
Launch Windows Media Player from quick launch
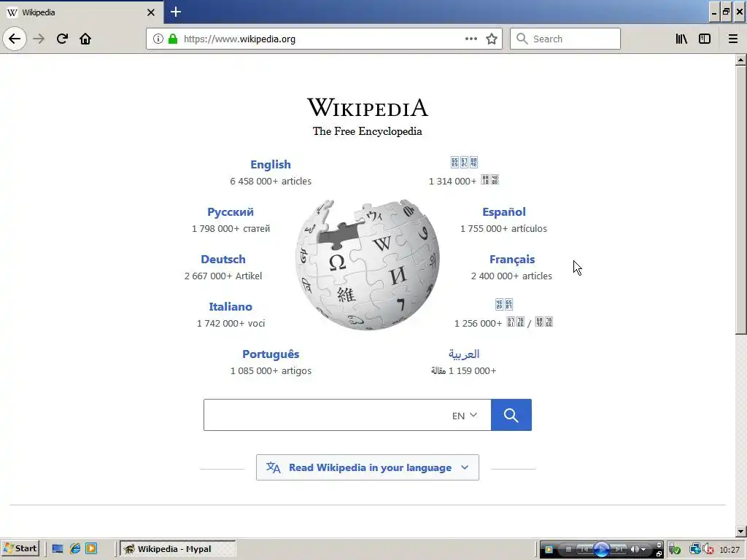91,548
